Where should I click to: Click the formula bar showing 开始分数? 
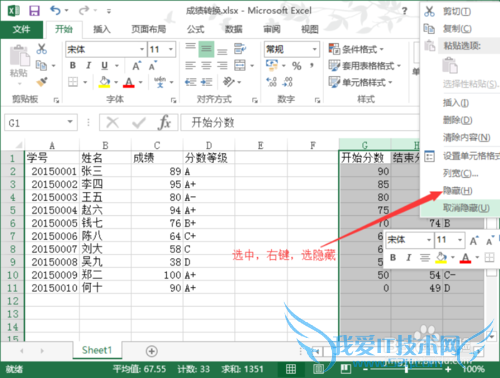pos(300,122)
